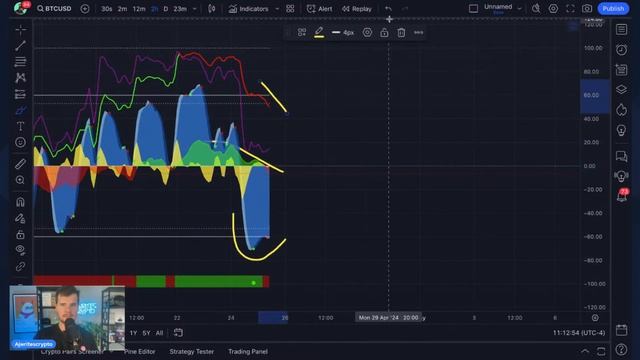Open the Help Center question icon
640x360 pixels.
coord(621,350)
